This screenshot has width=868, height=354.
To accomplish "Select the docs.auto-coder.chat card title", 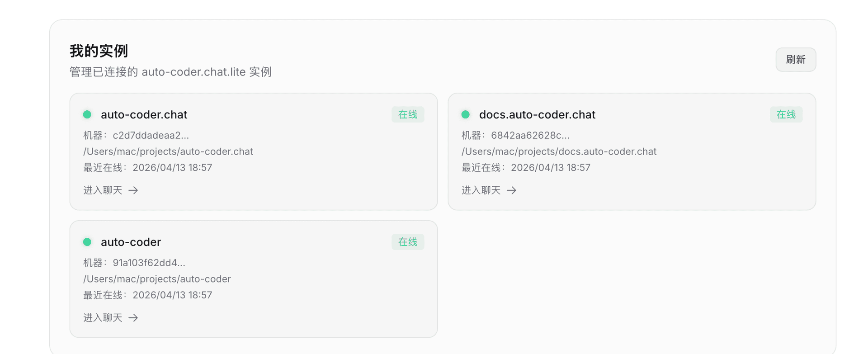I will pyautogui.click(x=537, y=114).
